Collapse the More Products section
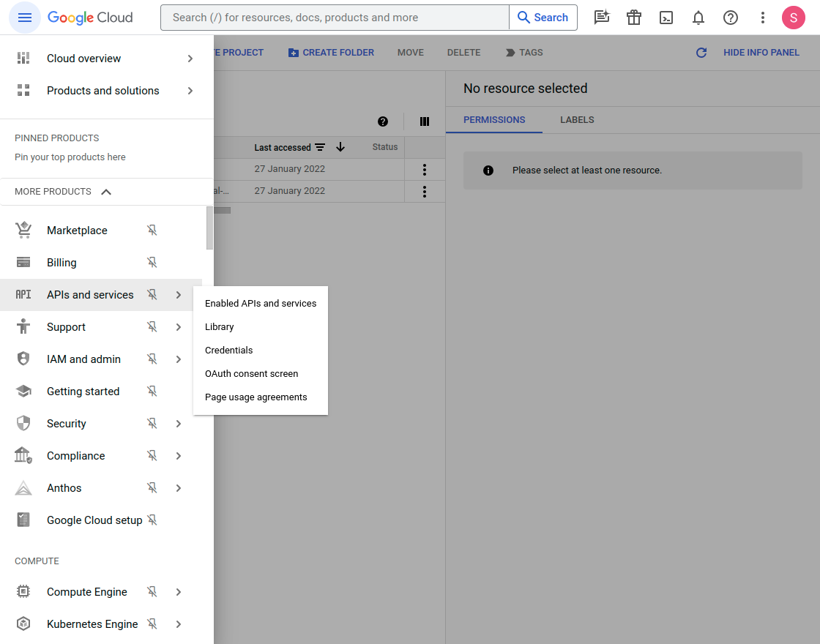The width and height of the screenshot is (820, 644). click(105, 192)
